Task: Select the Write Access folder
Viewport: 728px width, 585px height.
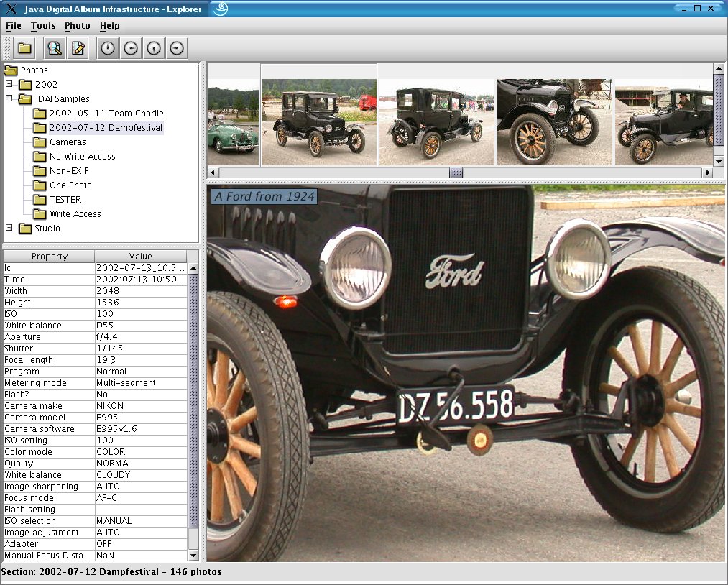Action: coord(75,214)
